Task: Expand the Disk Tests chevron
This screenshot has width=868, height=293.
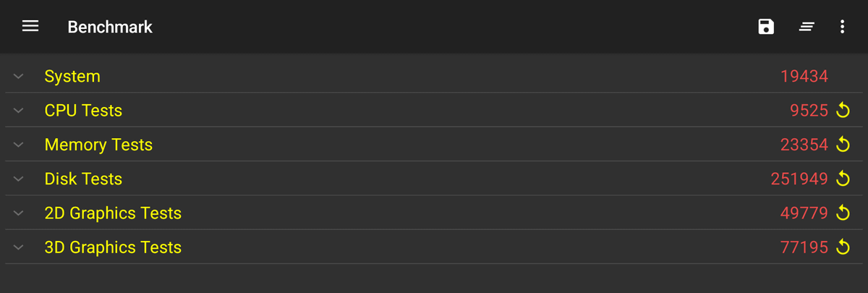Action: point(19,179)
